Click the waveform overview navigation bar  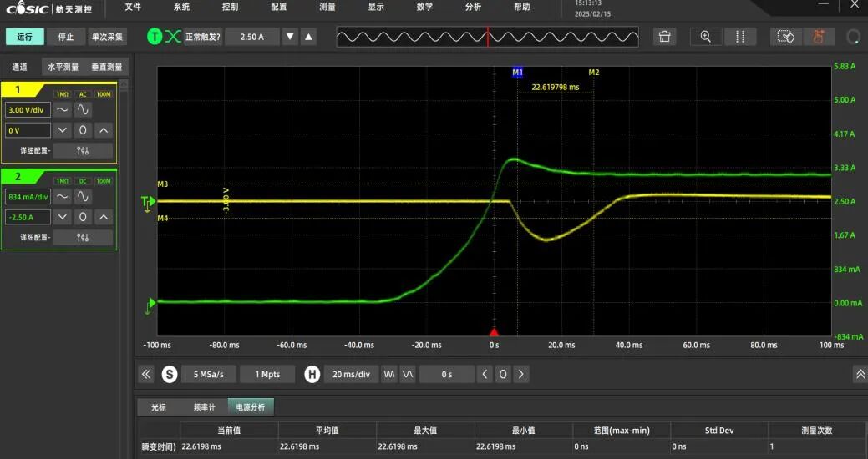[488, 37]
